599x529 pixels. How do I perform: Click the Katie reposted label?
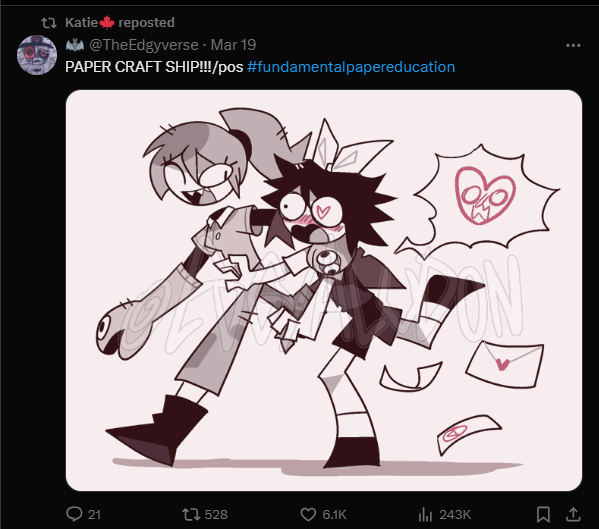tap(120, 23)
